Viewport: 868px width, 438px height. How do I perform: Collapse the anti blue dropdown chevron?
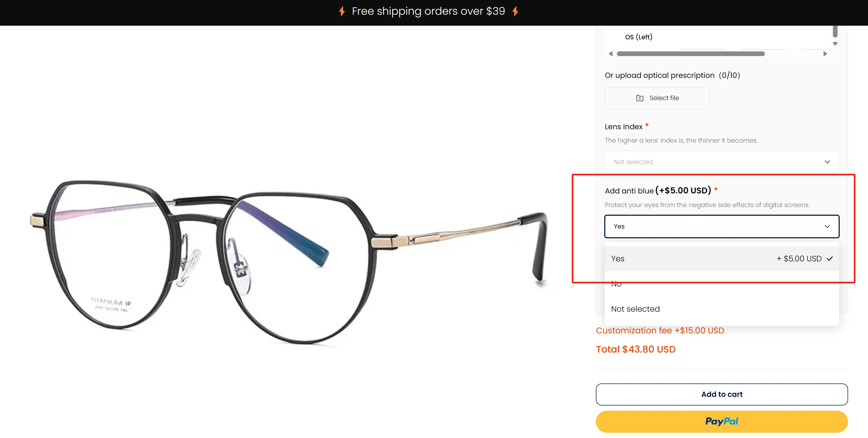(x=827, y=226)
